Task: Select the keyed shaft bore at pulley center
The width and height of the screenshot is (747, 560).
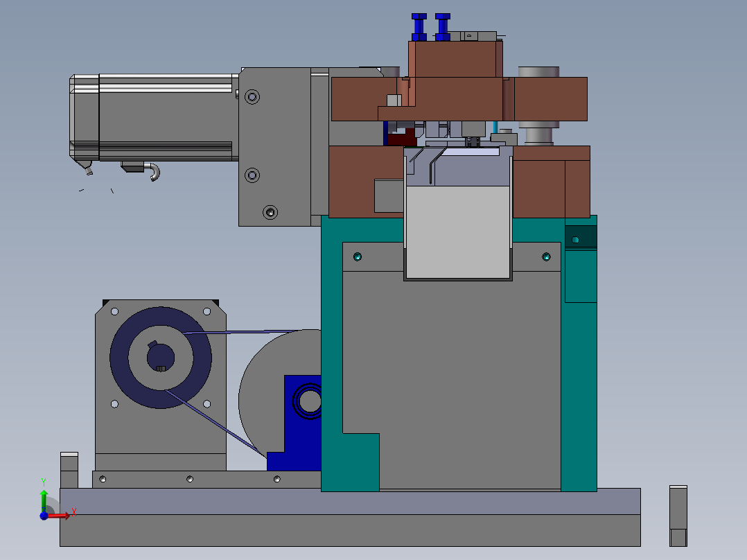Action: [x=161, y=358]
